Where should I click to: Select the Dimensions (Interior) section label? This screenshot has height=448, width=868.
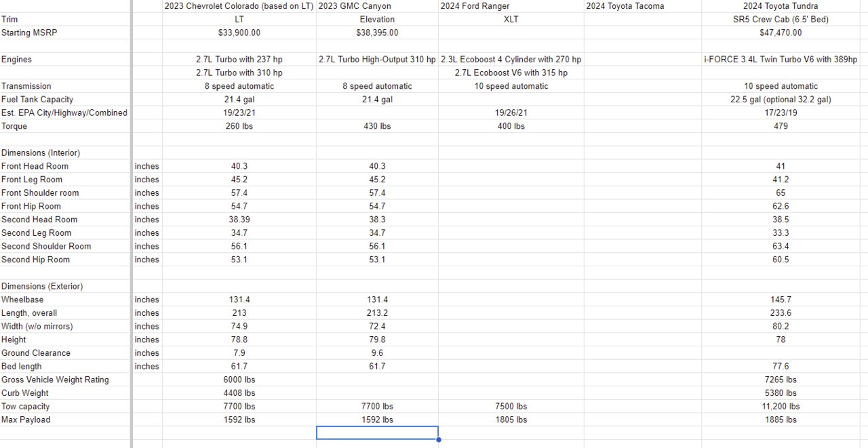tap(42, 153)
